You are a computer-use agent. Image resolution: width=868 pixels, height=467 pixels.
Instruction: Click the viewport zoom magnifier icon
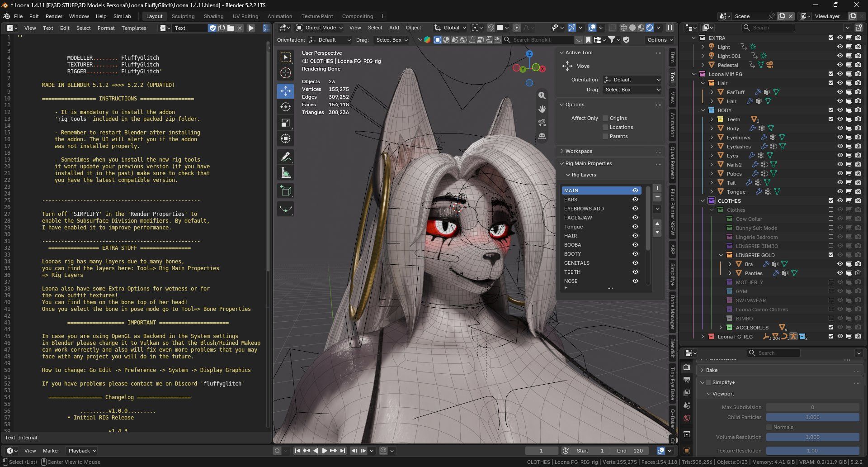tap(542, 95)
